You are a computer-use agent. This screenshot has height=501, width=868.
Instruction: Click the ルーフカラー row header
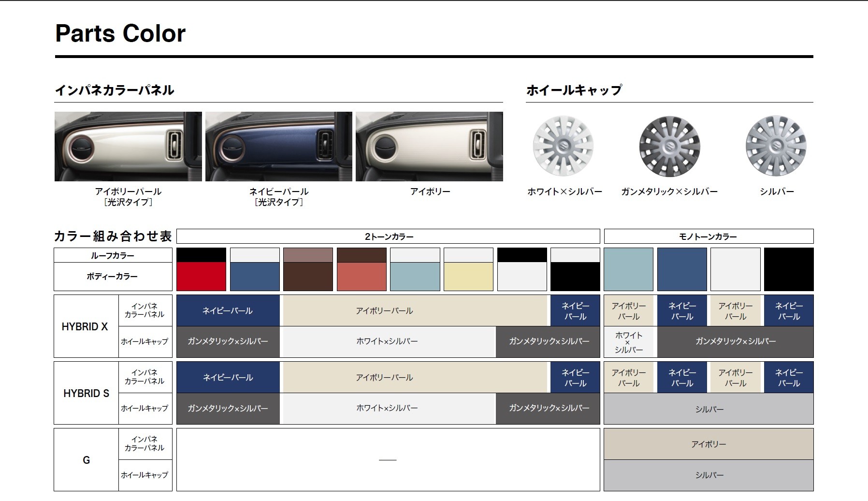click(x=113, y=255)
